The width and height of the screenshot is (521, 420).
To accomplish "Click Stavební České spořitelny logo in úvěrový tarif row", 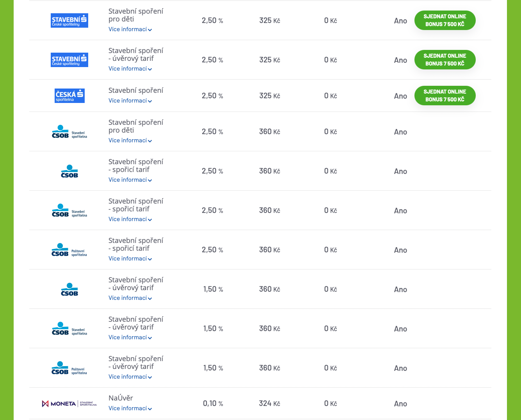I will pos(69,60).
